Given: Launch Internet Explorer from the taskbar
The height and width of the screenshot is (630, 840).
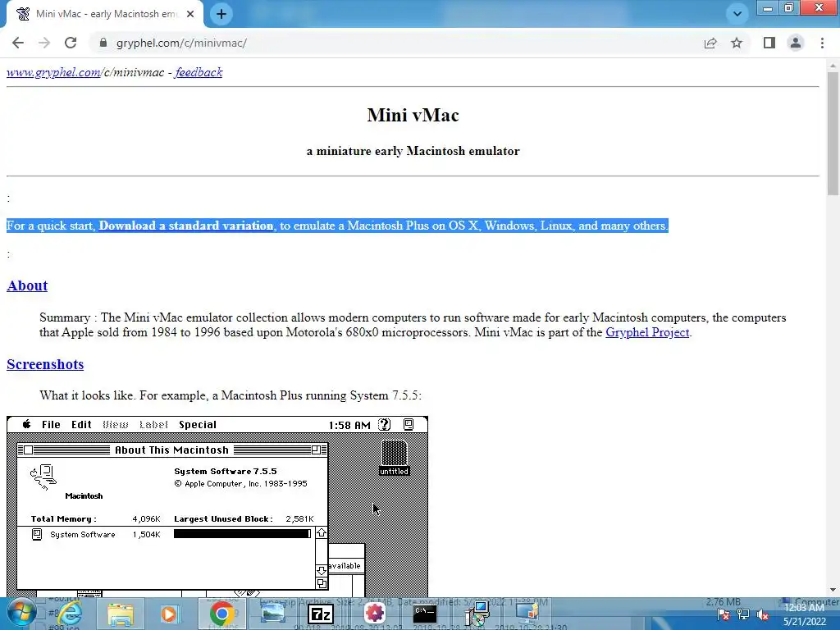Looking at the screenshot, I should point(70,614).
